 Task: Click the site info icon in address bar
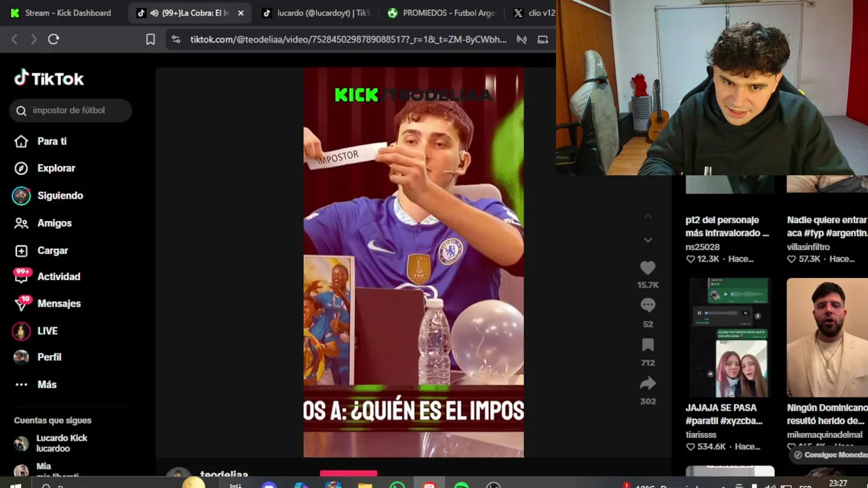[x=176, y=39]
